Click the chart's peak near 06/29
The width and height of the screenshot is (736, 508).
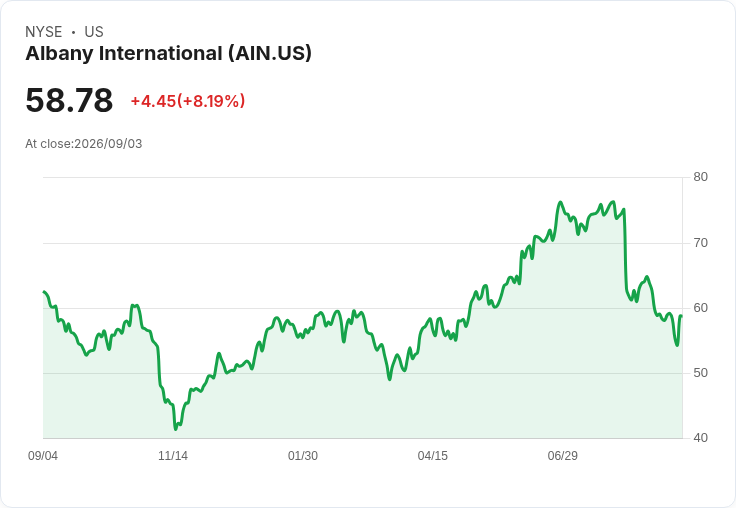tap(560, 202)
